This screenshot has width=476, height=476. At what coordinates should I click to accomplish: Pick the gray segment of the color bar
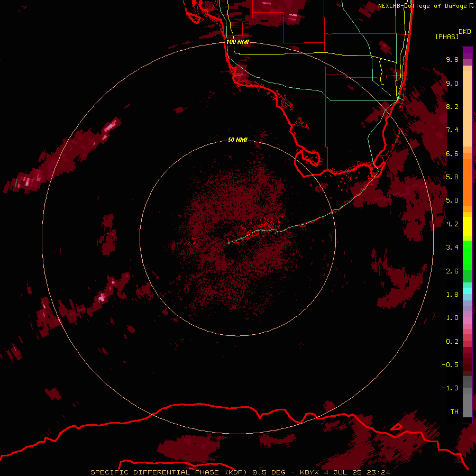coord(467,397)
